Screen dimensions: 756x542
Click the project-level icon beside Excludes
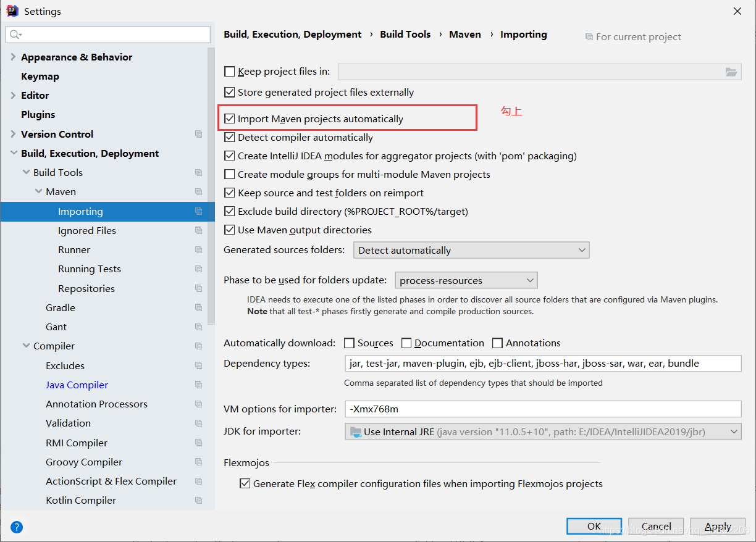tap(198, 365)
